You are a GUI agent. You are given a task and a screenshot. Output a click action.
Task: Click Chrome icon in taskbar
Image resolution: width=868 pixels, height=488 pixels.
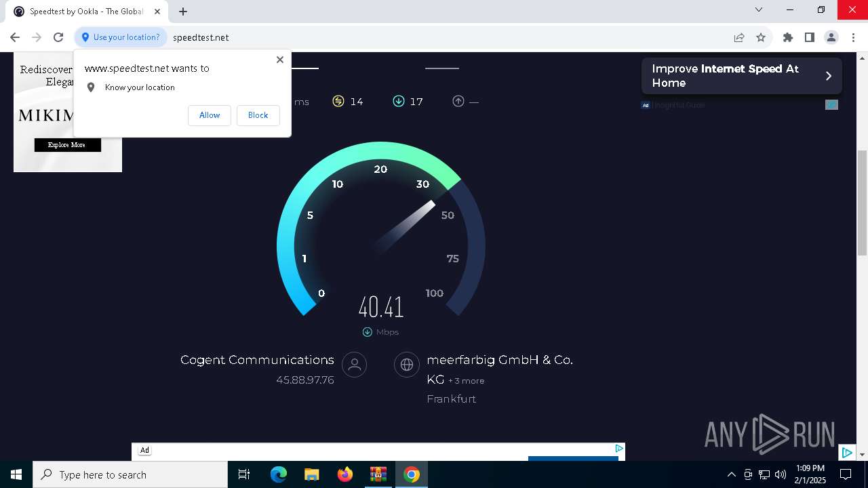coord(411,474)
